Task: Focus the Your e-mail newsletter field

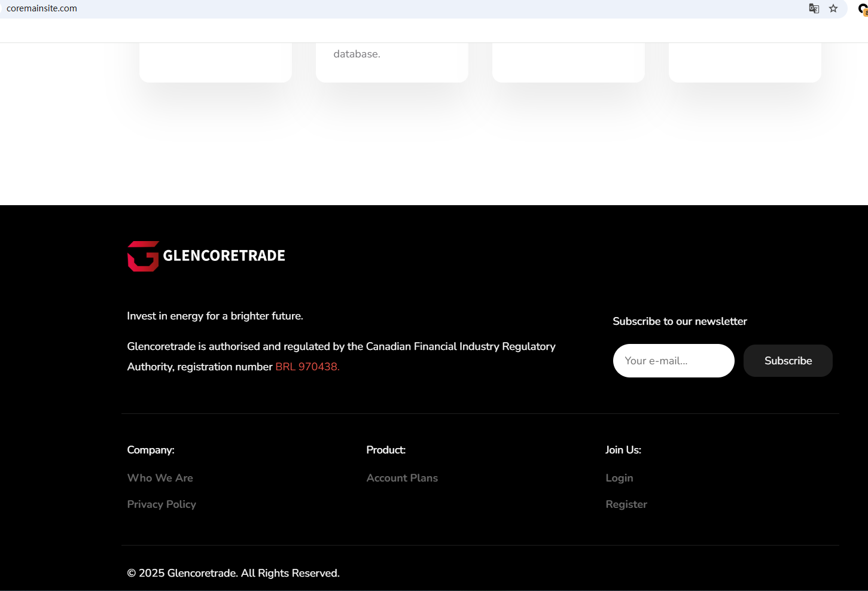Action: point(674,361)
